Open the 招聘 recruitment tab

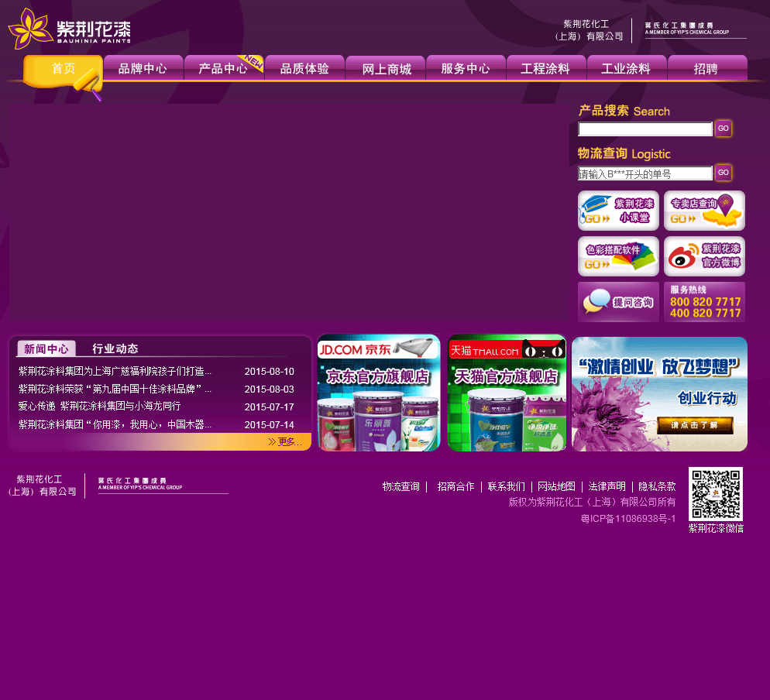tap(706, 68)
